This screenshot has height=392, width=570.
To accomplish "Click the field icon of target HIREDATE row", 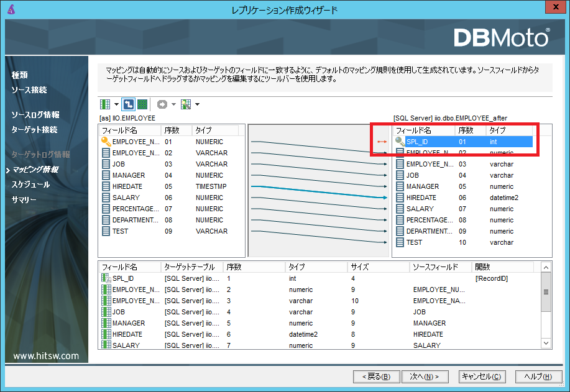I will [x=400, y=198].
